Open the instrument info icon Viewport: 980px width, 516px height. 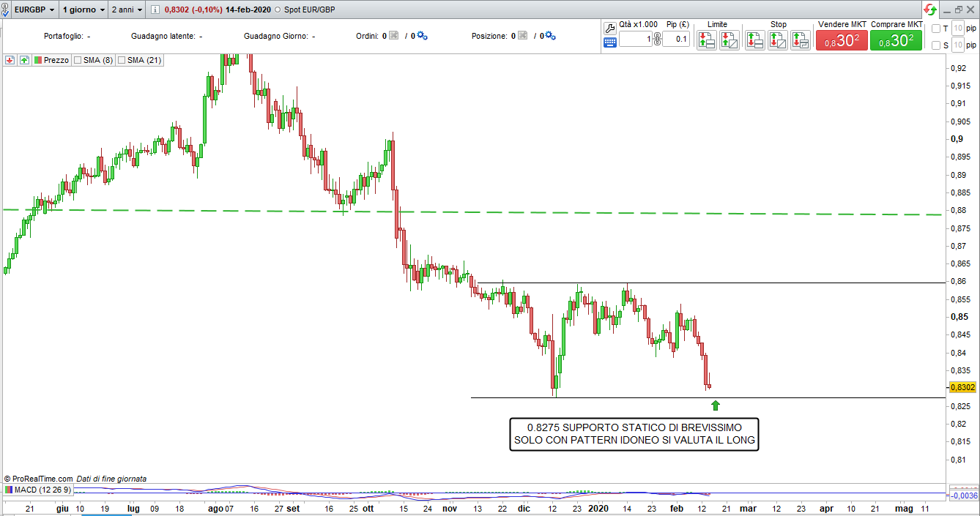(x=155, y=10)
